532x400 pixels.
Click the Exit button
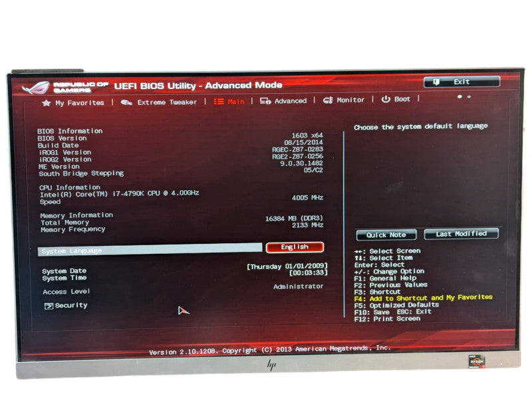[462, 82]
